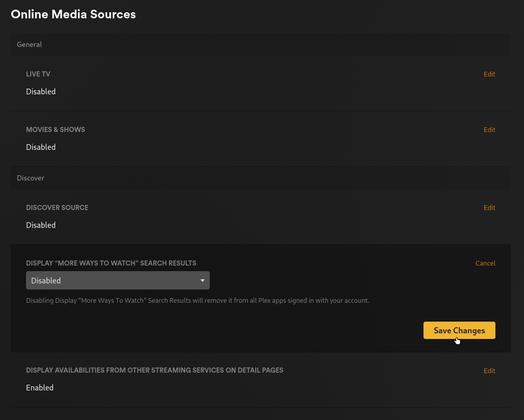
Task: Click the Disabled status under DISCOVER SOURCE
Action: click(x=41, y=225)
